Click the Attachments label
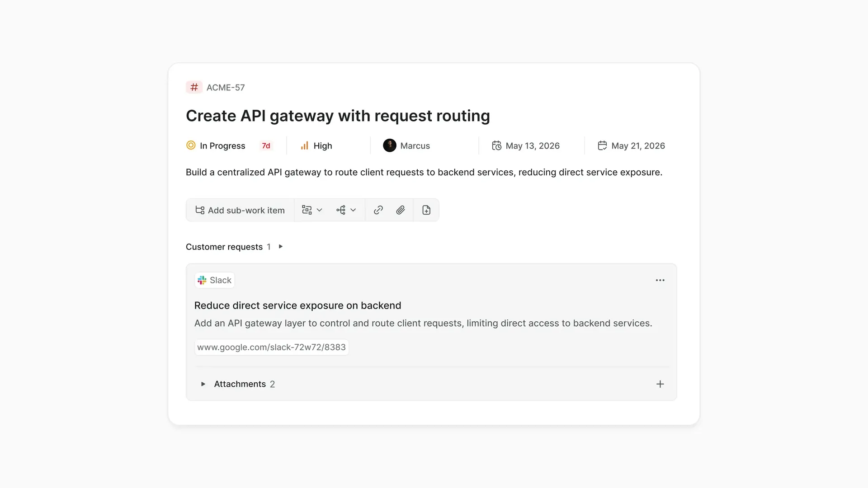The image size is (868, 488). click(x=240, y=384)
